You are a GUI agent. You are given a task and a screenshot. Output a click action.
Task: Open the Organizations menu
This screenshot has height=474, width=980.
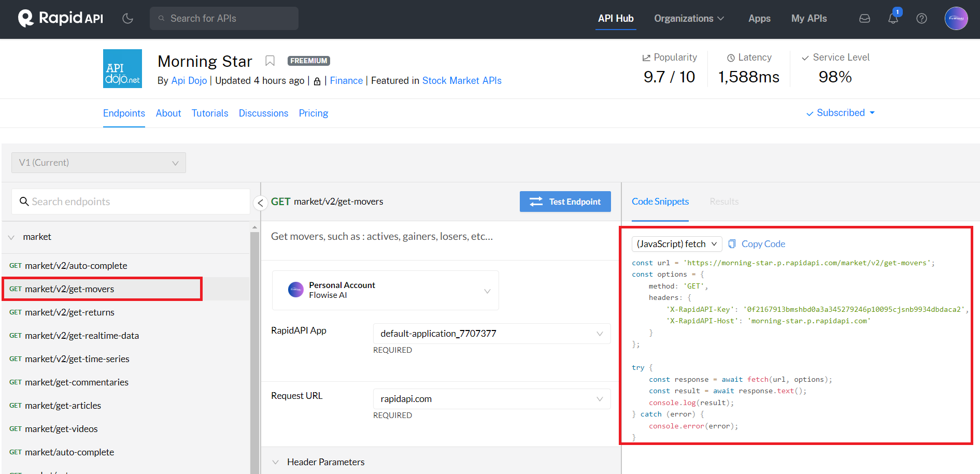click(x=688, y=19)
